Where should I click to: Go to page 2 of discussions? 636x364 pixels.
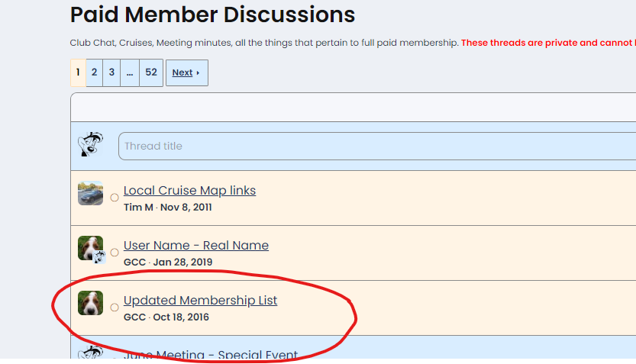[x=94, y=72]
